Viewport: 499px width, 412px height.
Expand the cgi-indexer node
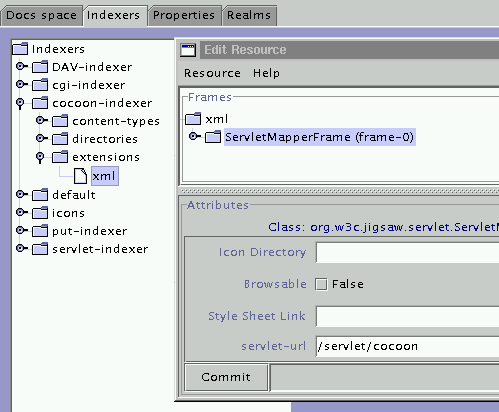coord(22,84)
